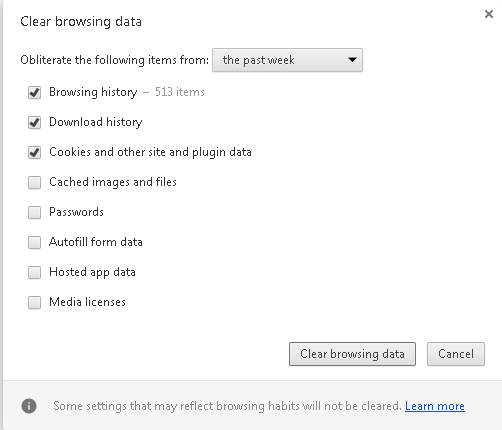Click the Cached images and files label
The image size is (502, 430).
point(113,182)
